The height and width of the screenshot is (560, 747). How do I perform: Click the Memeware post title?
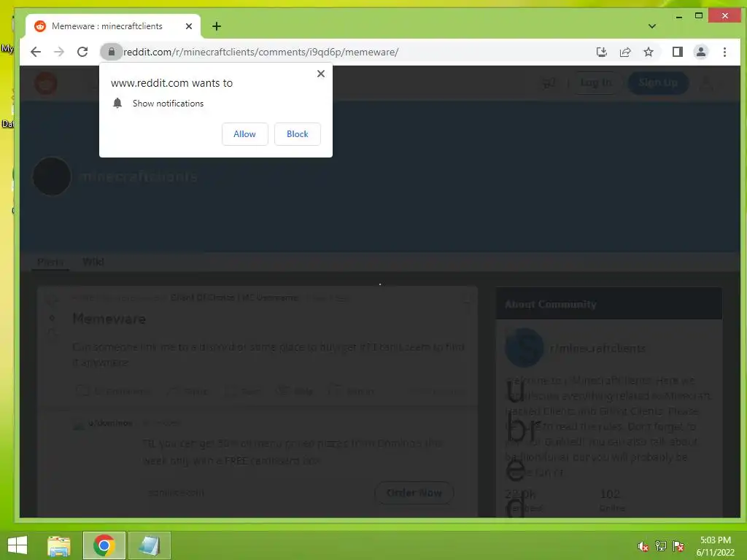tap(109, 319)
